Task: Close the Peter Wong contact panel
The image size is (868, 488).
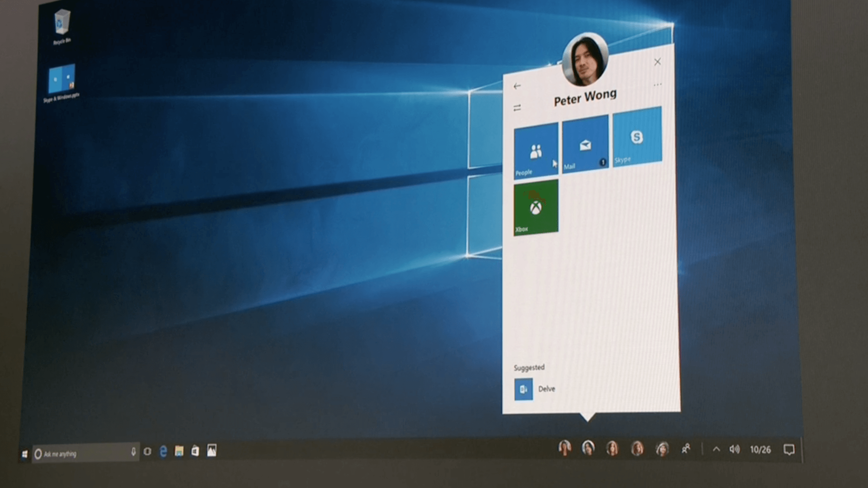Action: 657,62
